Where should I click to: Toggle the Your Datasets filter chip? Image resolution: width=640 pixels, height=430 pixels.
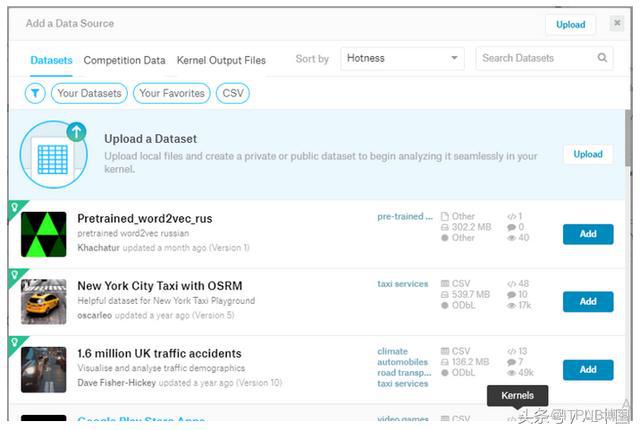pos(89,93)
